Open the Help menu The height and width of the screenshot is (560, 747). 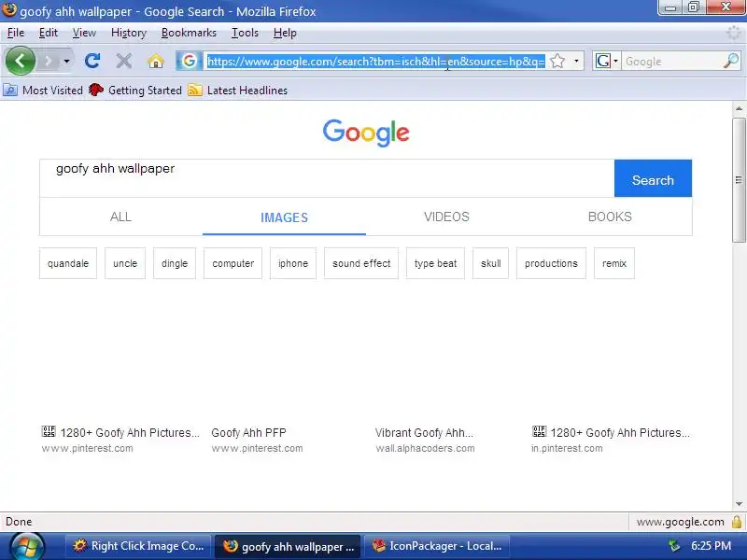click(285, 33)
